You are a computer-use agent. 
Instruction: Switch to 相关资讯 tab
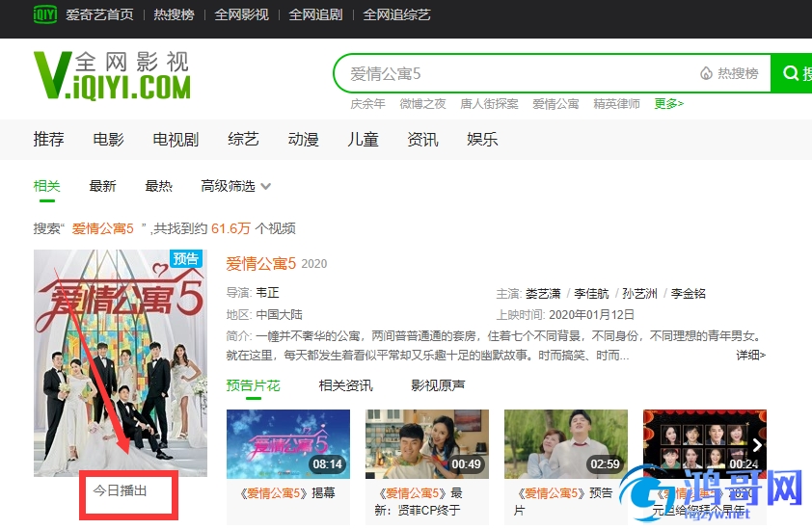click(345, 385)
